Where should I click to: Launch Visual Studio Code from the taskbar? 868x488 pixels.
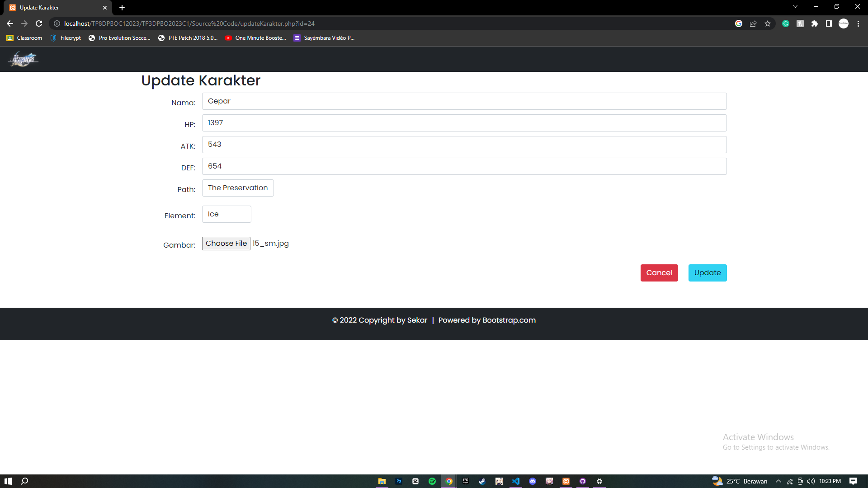[x=516, y=481]
